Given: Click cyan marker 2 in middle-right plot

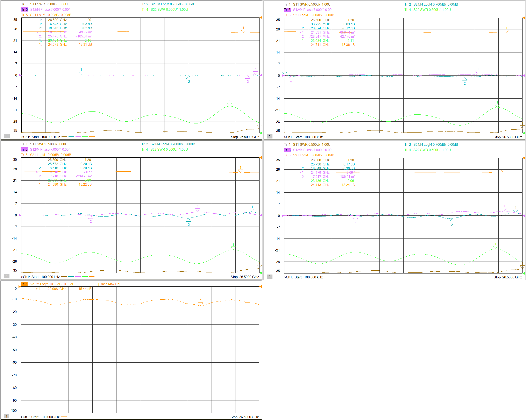Looking at the screenshot, I should click(452, 220).
